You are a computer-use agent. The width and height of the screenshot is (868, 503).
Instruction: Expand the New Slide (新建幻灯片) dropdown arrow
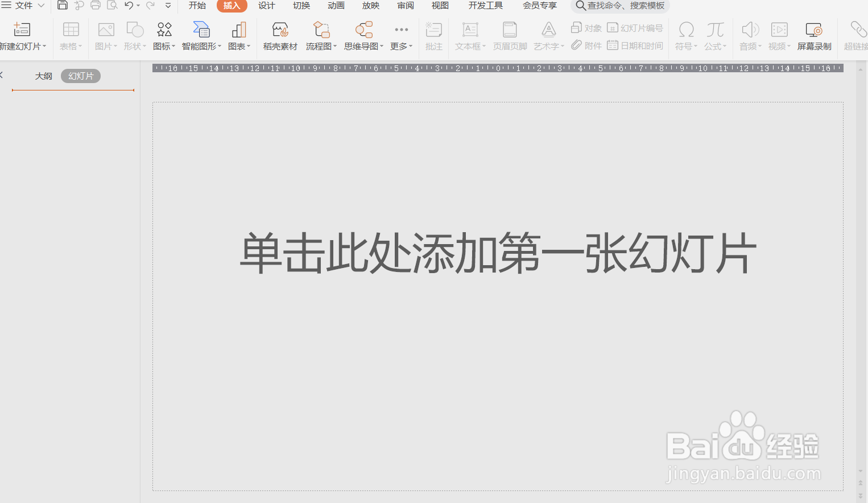pos(44,47)
